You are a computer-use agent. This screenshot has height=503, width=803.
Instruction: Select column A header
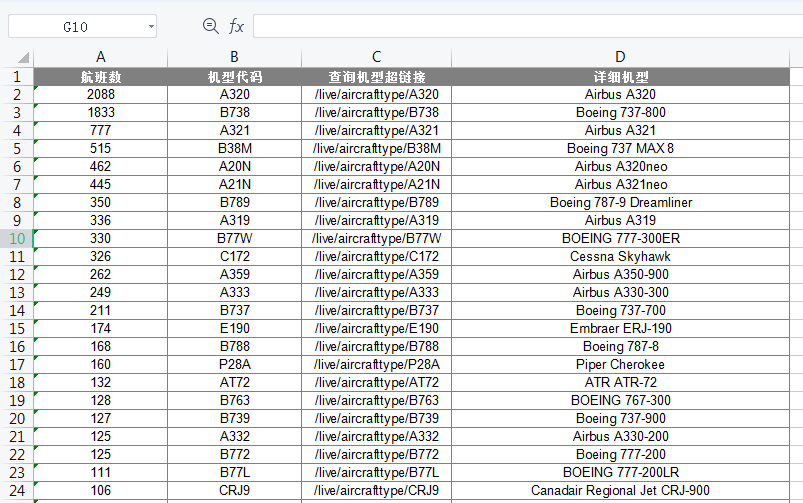[100, 57]
